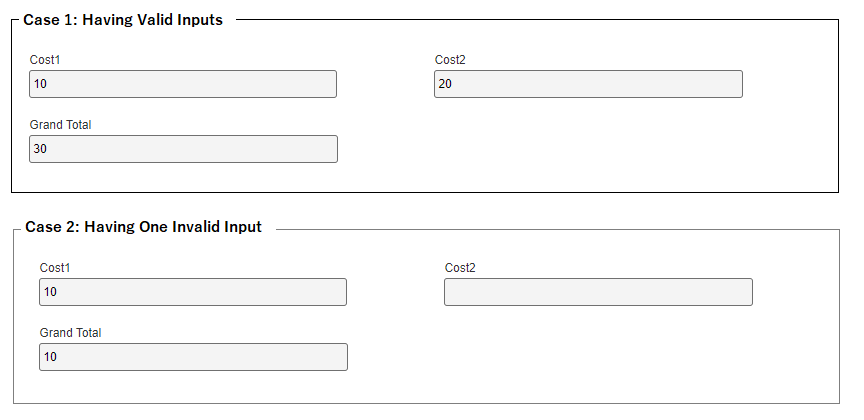
Task: Focus the Cost2 field in Case 1
Action: pyautogui.click(x=588, y=84)
